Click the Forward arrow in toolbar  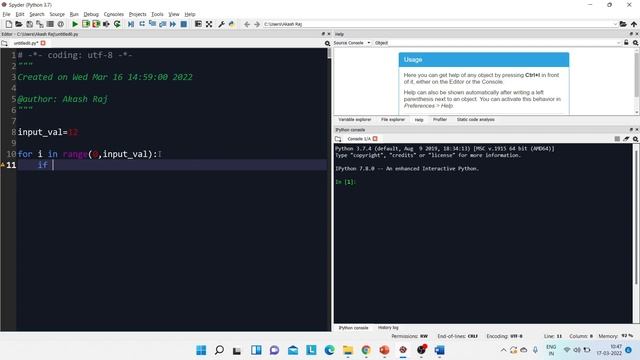257,24
